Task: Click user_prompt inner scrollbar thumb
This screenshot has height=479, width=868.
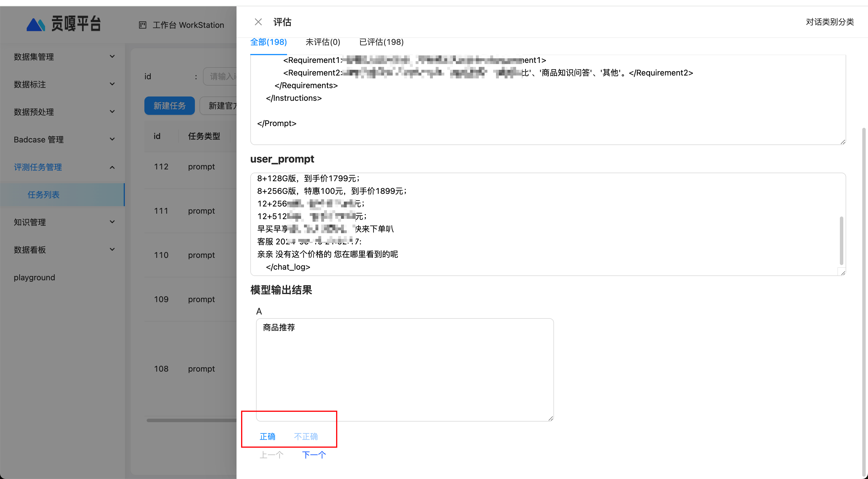Action: point(841,240)
